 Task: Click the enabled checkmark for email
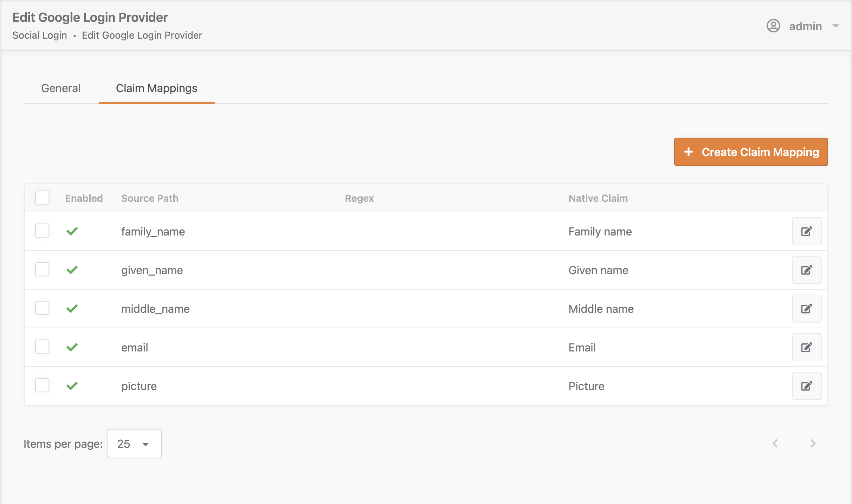point(72,347)
